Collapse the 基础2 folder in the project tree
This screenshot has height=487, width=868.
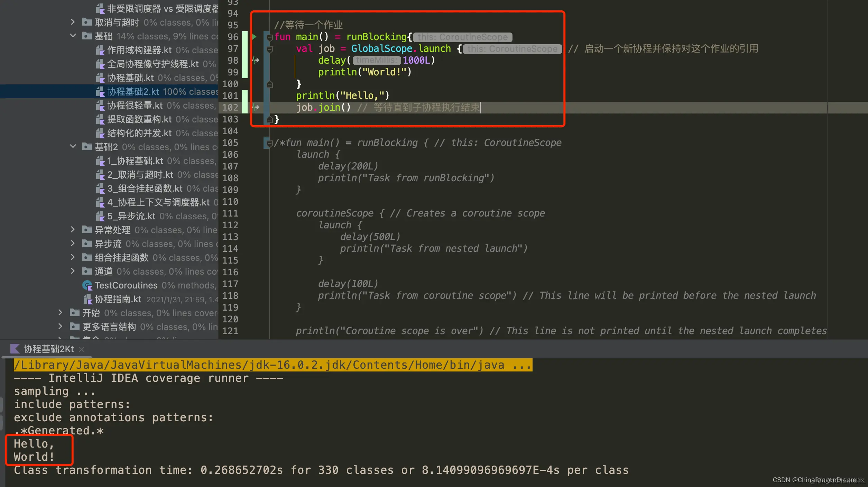(73, 147)
